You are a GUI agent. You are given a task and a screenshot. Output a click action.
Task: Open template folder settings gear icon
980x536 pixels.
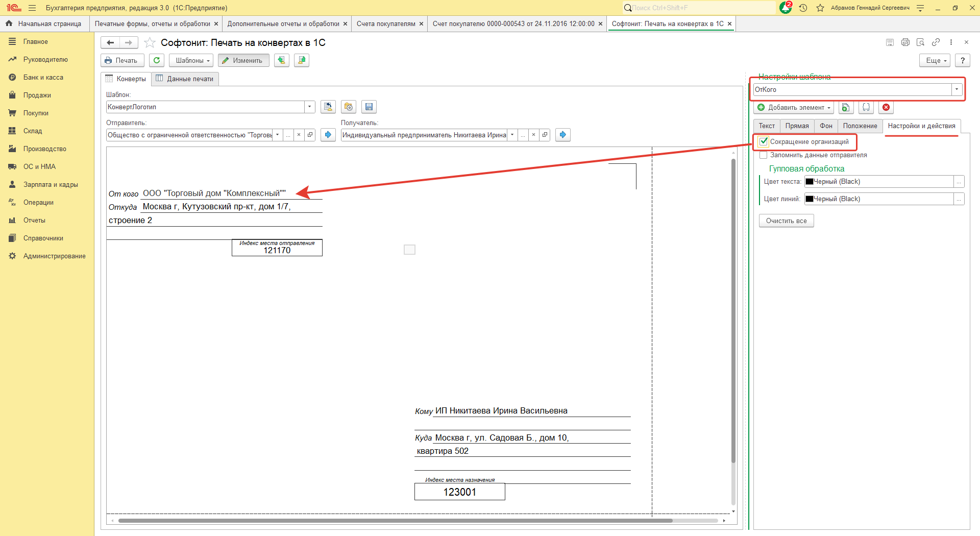[x=349, y=107]
